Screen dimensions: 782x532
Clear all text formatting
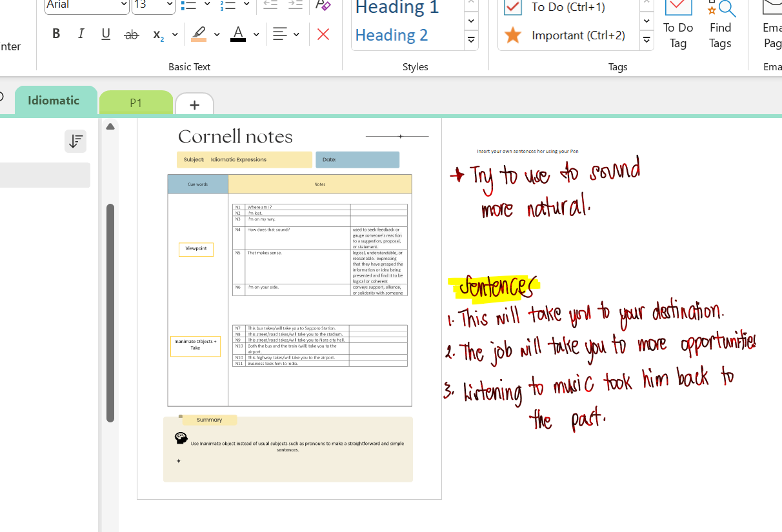point(323,5)
